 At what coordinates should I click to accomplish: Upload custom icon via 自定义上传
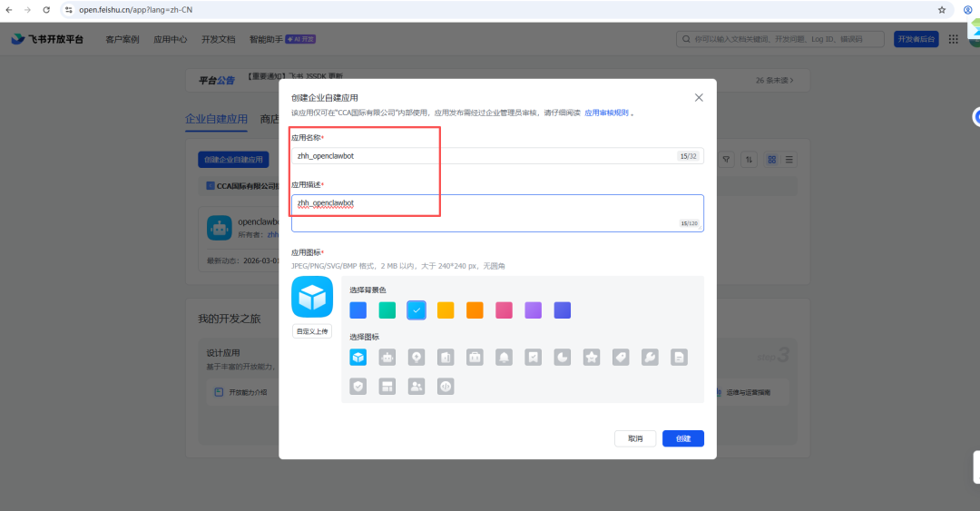[x=312, y=331]
